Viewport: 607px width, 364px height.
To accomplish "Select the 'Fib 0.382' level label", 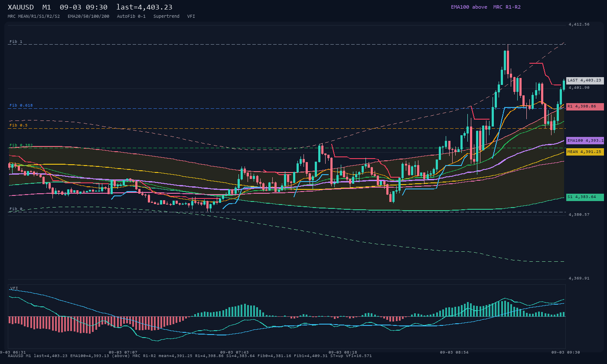I will [x=21, y=145].
